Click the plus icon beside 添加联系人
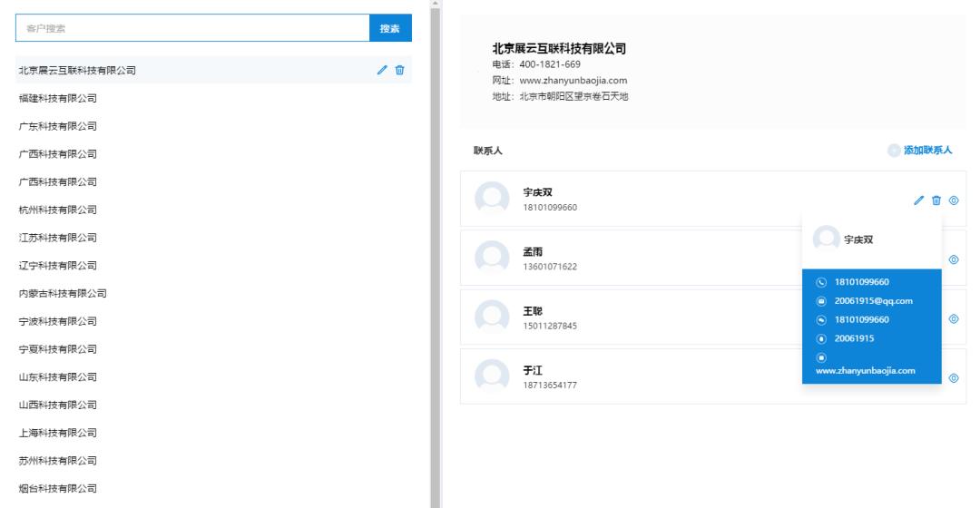Screen dimensions: 980x508 click(x=894, y=150)
